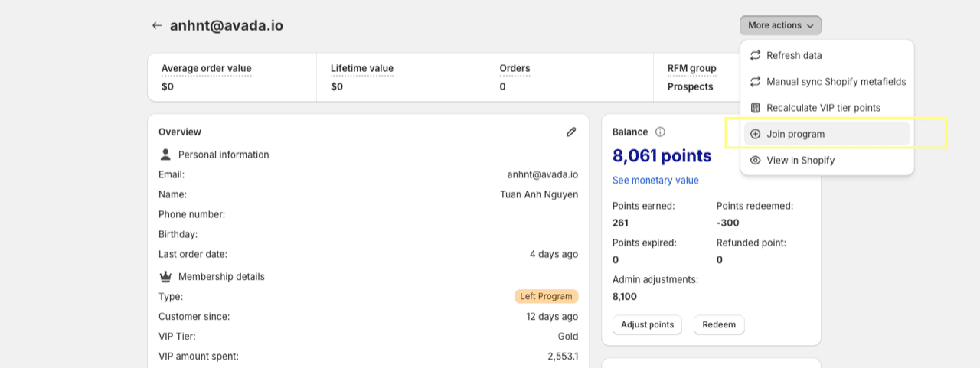This screenshot has height=368, width=980.
Task: Click the Redeem button
Action: click(x=719, y=324)
